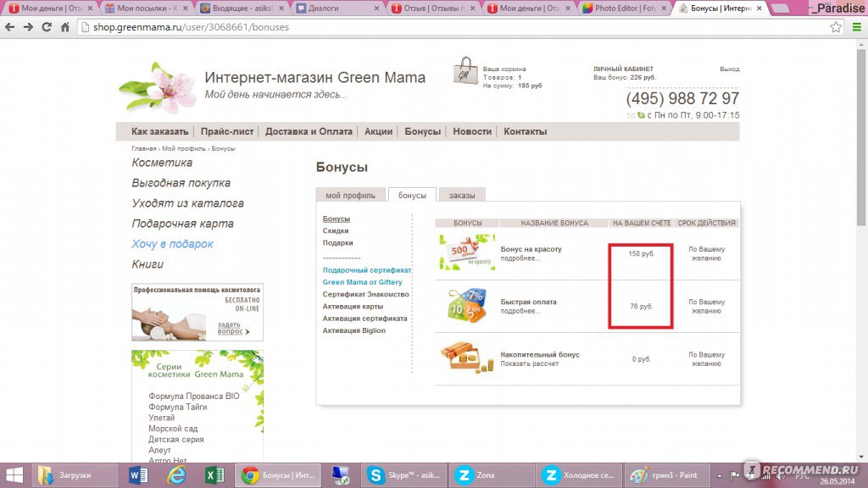The image size is (868, 488).
Task: Click Подарки in the bonuses submenu
Action: click(337, 243)
